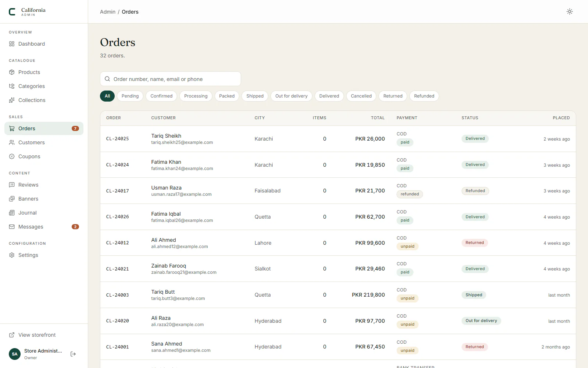Click the Messages envelope icon
588x368 pixels.
(x=12, y=227)
